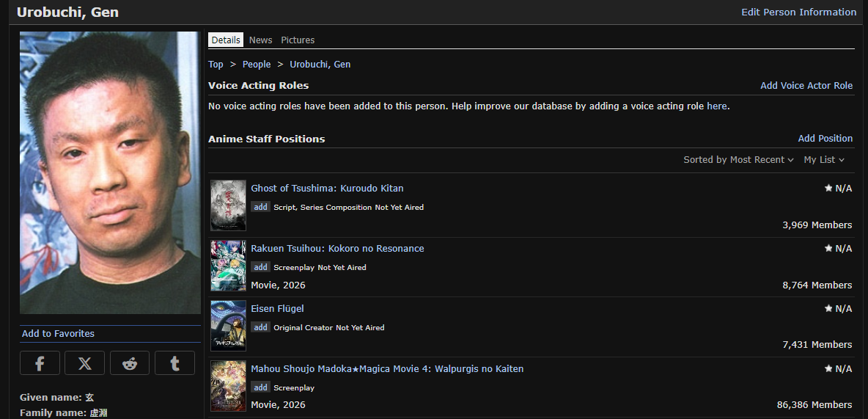
Task: Go to People breadcrumb link
Action: click(x=257, y=65)
